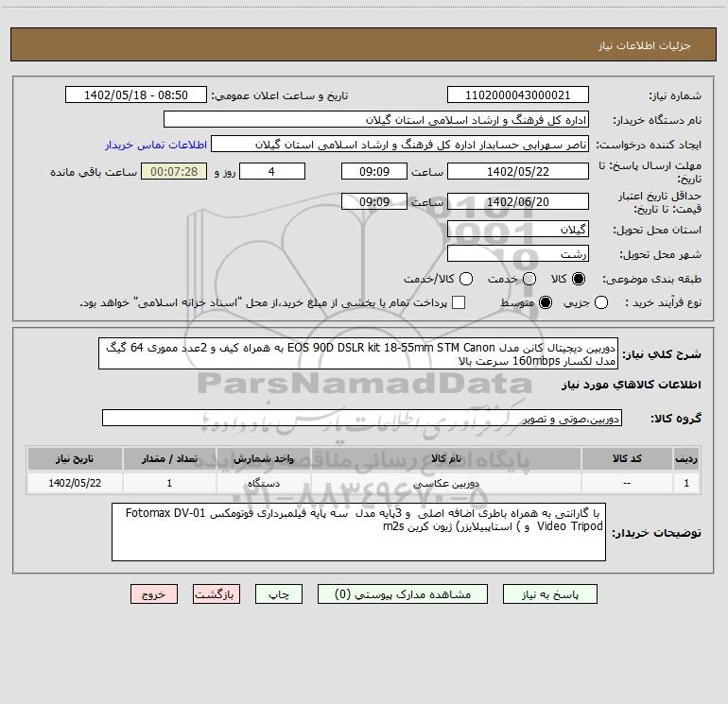Click the need number field 1102000043000021
The width and height of the screenshot is (728, 704).
(x=518, y=95)
